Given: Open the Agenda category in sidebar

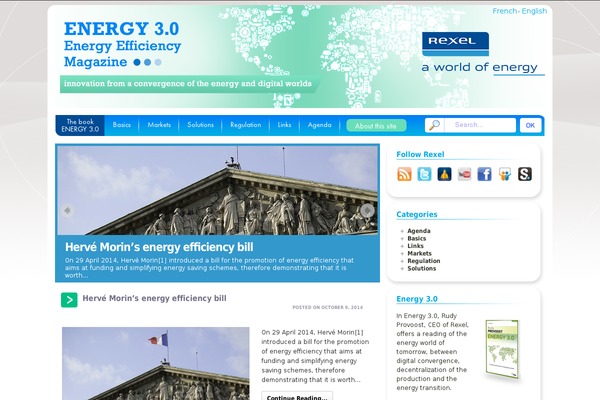Looking at the screenshot, I should 419,231.
